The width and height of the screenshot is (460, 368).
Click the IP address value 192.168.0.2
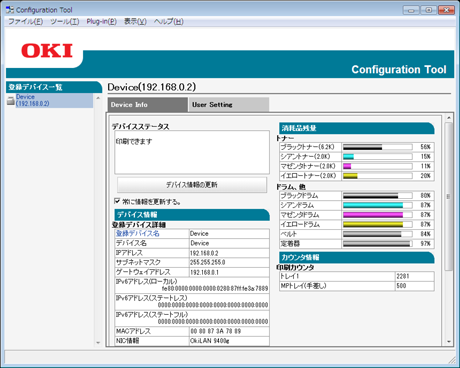pos(204,253)
